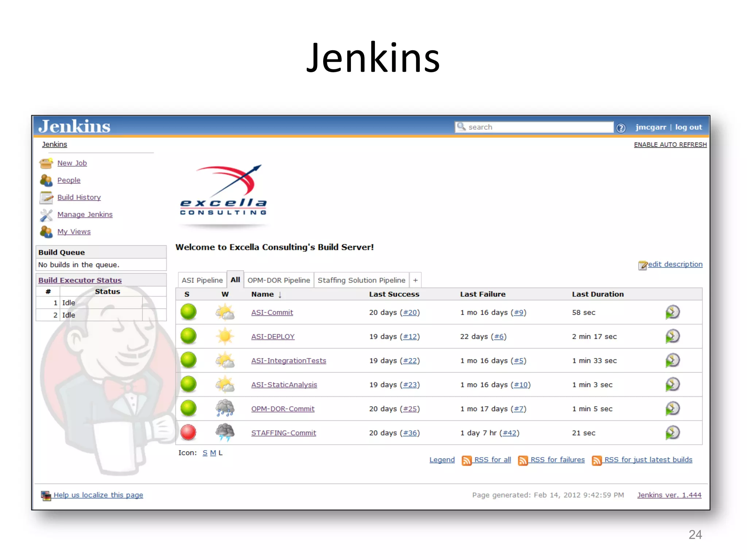Screen dimensions: 747x560
Task: Click the People icon in sidebar
Action: (46, 180)
